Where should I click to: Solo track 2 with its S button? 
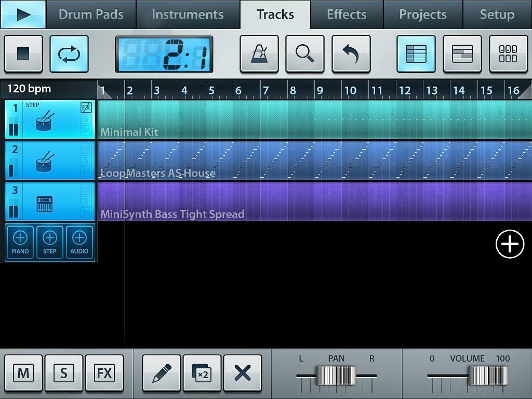[x=86, y=160]
